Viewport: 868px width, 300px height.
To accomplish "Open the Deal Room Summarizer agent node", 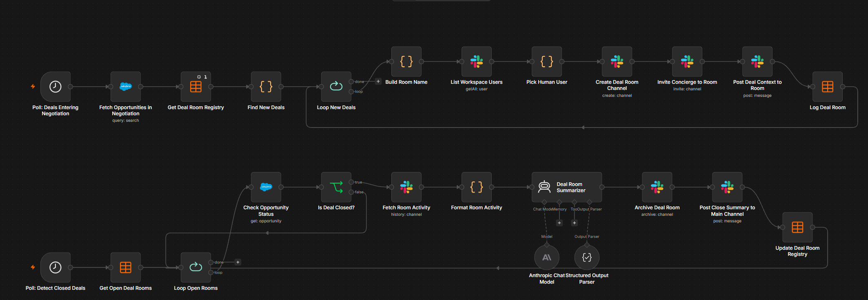I will (567, 187).
